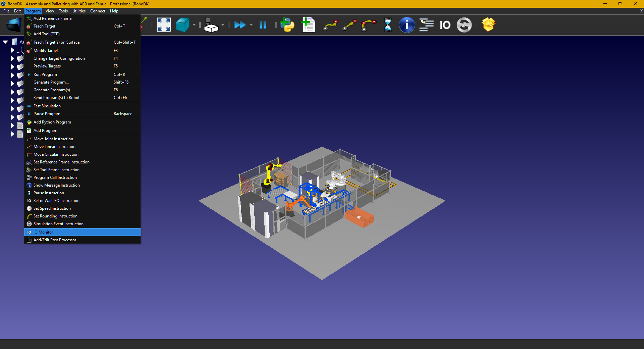The image size is (644, 349).
Task: Select Generate Program... menu entry
Action: click(x=51, y=82)
